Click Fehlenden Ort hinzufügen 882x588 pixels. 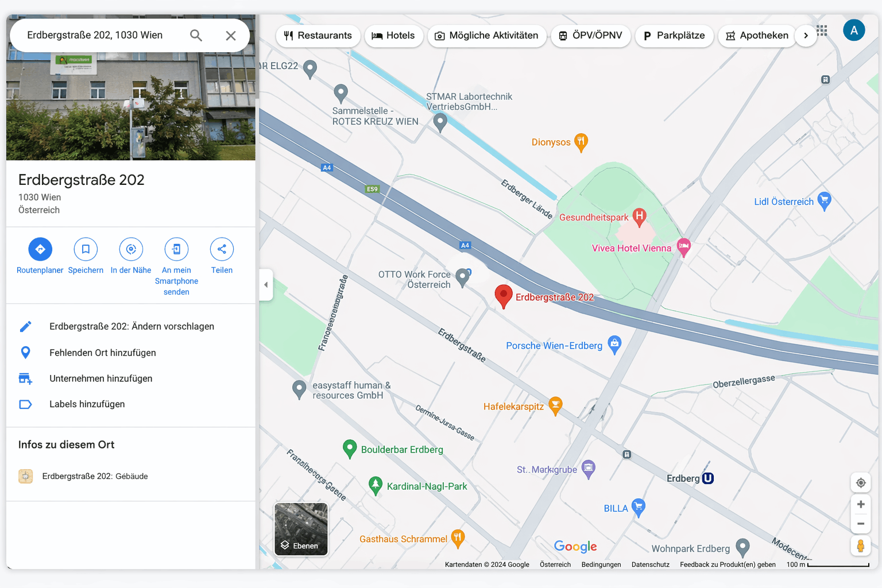(131, 353)
